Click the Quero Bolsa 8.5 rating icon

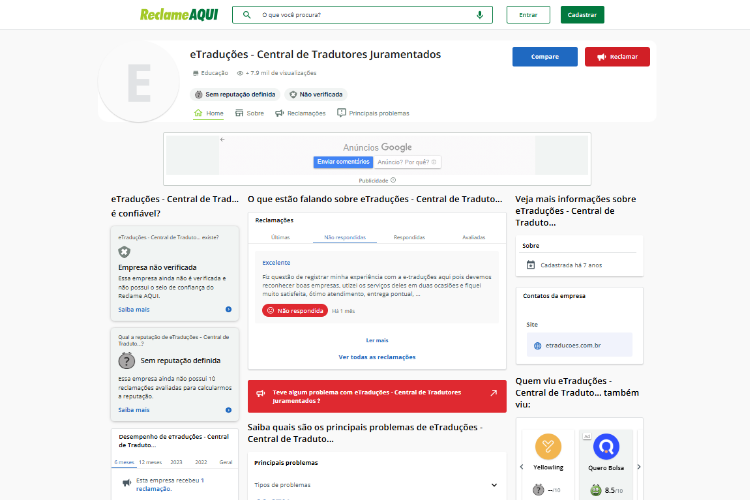[x=596, y=490]
